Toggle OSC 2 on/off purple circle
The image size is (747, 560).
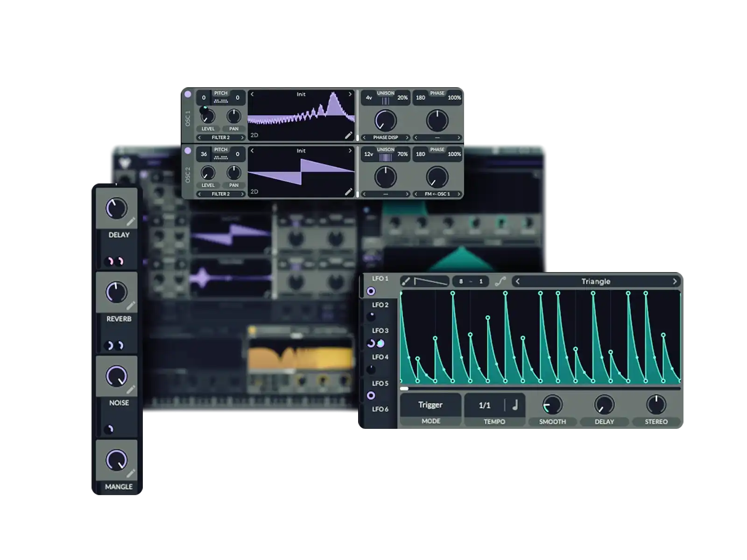(188, 151)
